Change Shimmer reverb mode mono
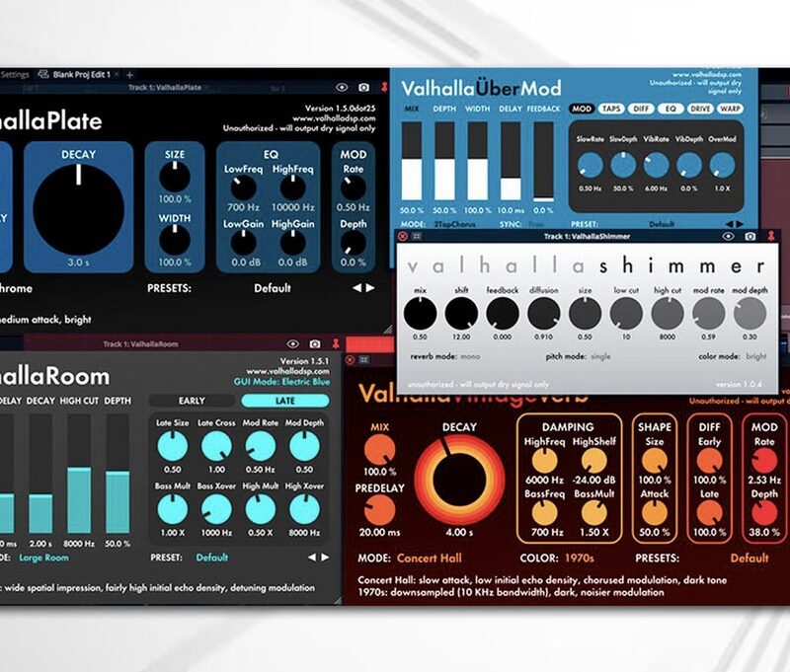Image resolution: width=790 pixels, height=672 pixels. 470,356
